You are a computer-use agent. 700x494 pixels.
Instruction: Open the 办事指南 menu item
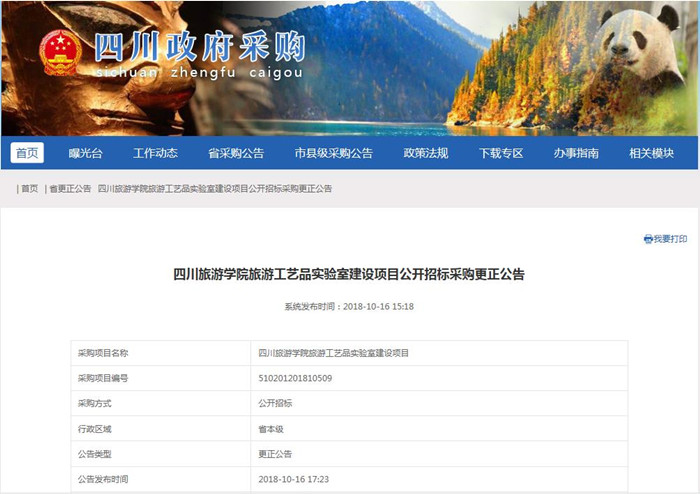576,153
